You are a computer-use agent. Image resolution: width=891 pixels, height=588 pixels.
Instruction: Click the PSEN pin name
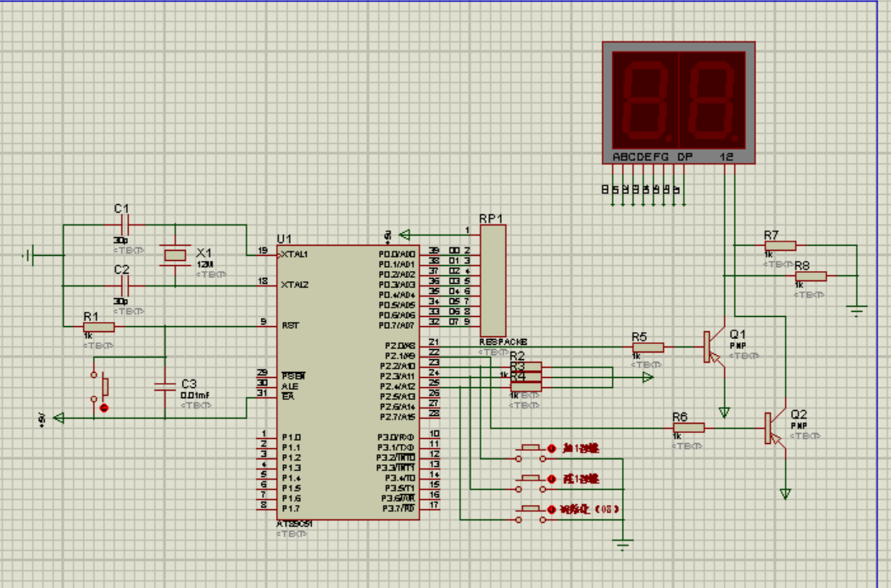(x=294, y=376)
